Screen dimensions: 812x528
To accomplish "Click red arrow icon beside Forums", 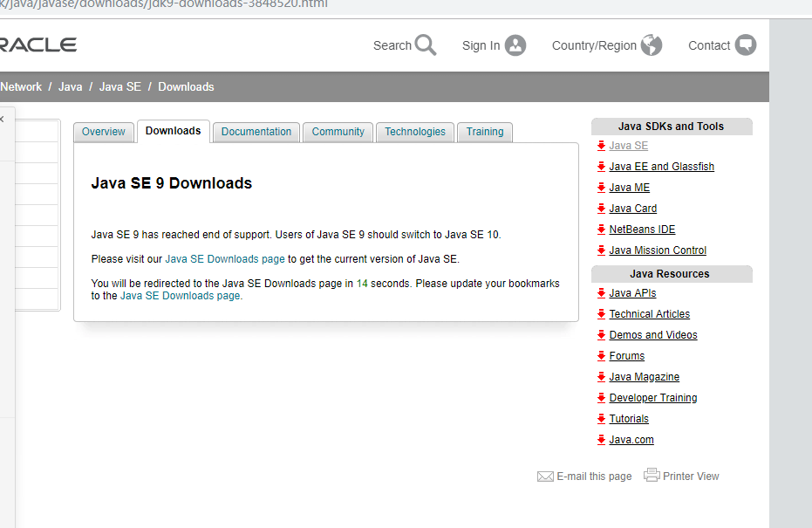I will click(x=601, y=356).
